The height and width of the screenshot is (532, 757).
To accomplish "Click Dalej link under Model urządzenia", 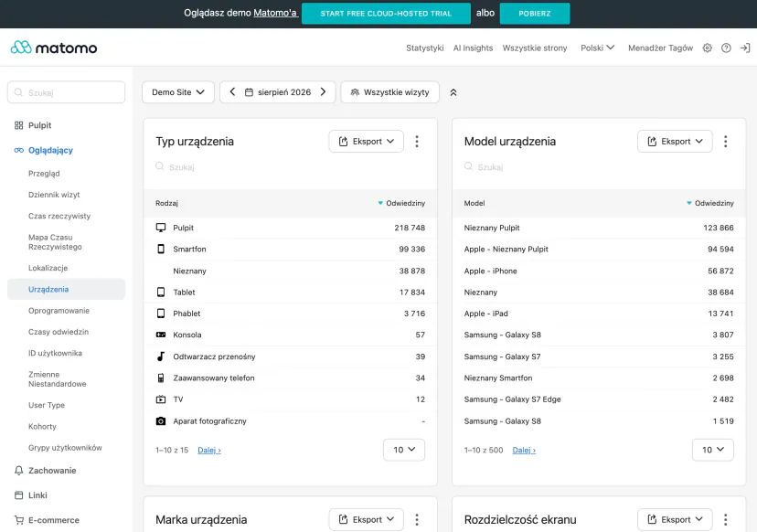I will [x=524, y=450].
